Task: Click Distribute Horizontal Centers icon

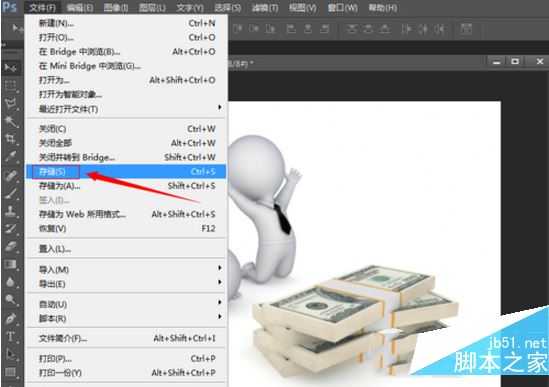Action: [x=423, y=29]
